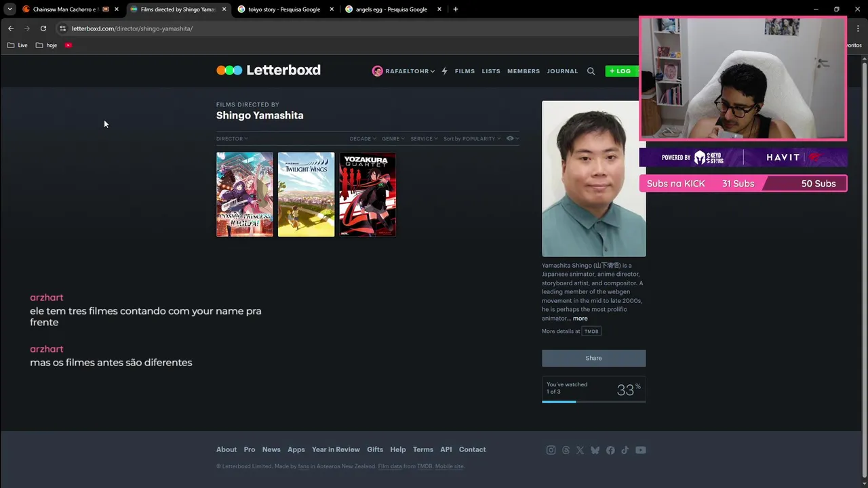The image size is (868, 488).
Task: Open the Letterboxd search magnifier
Action: coord(591,71)
